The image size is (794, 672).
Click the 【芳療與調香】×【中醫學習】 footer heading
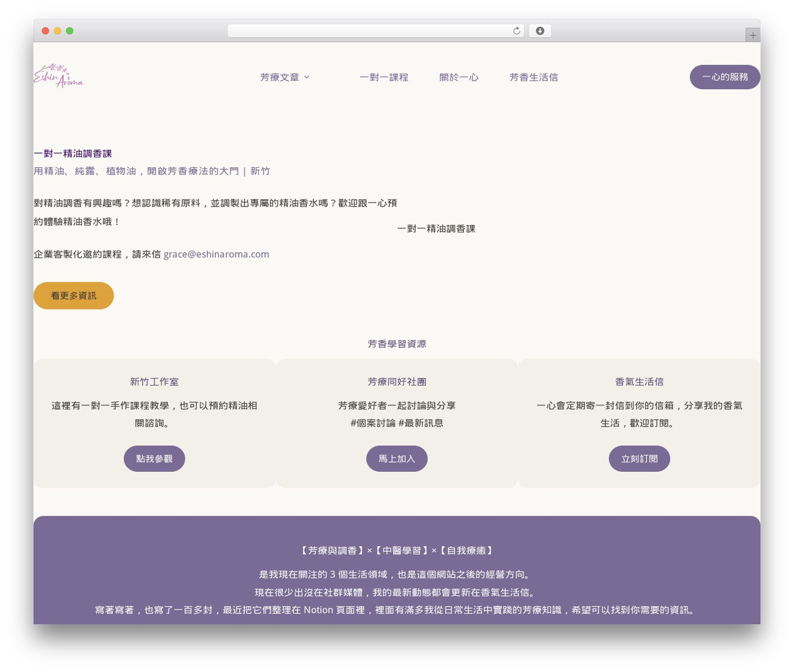click(397, 550)
